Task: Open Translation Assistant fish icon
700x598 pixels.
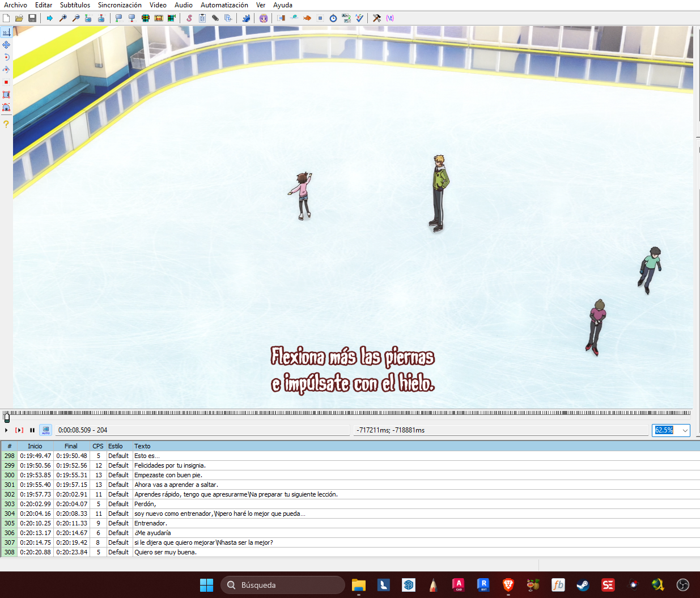Action: click(x=307, y=18)
